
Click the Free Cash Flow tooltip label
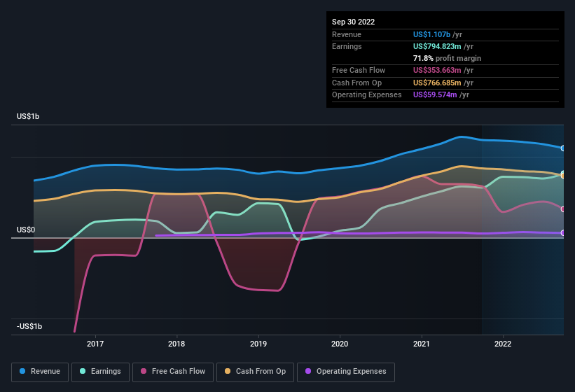click(x=359, y=70)
